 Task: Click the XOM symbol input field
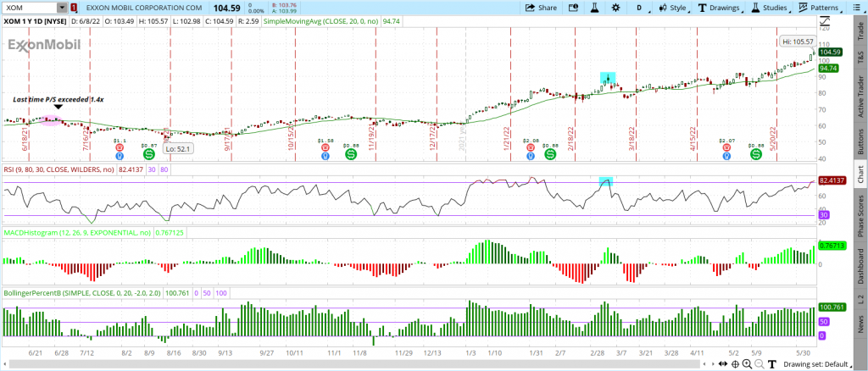27,8
